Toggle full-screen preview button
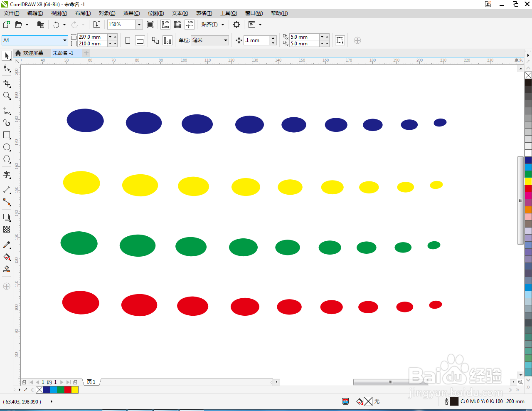The image size is (532, 411). pos(150,25)
